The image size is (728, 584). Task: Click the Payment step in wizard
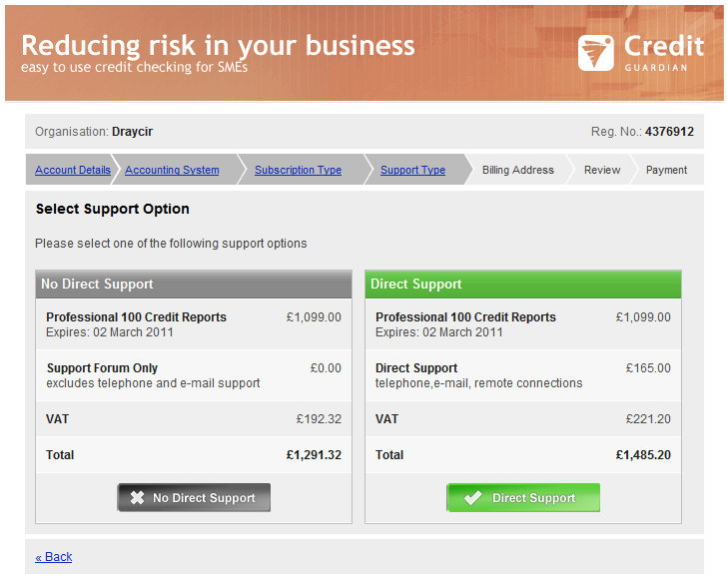point(666,170)
